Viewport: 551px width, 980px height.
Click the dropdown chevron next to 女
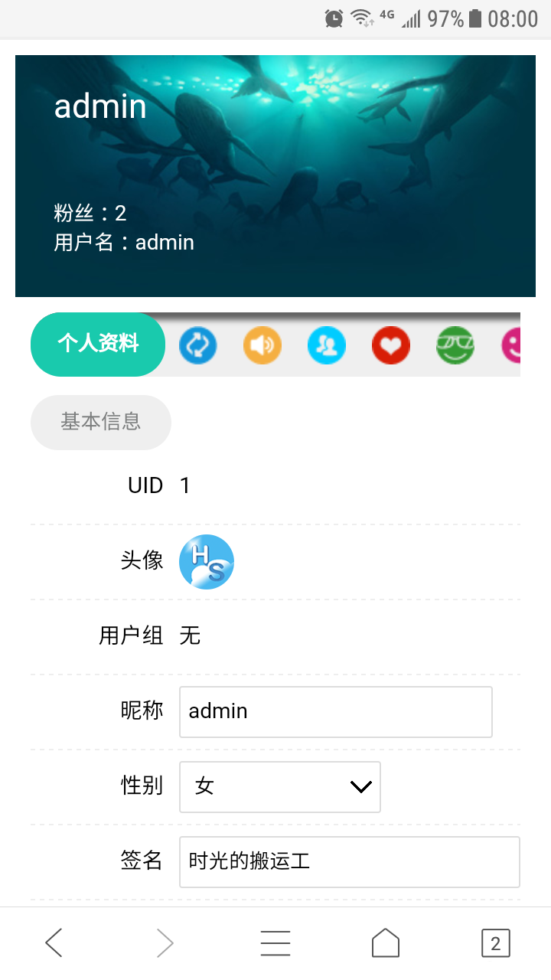[x=360, y=787]
